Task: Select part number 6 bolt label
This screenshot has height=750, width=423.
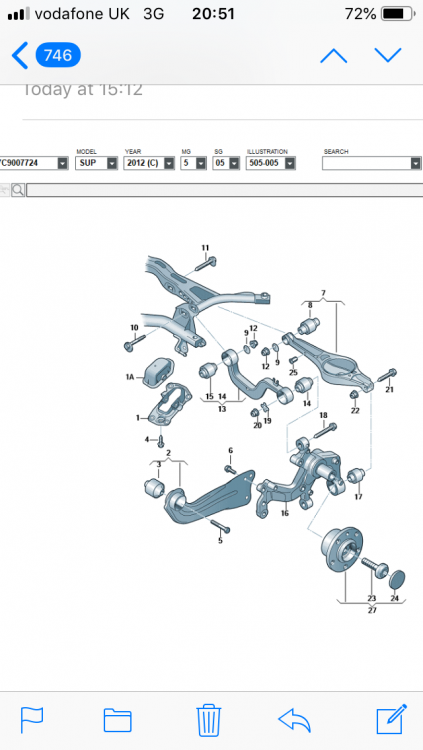Action: tap(230, 450)
